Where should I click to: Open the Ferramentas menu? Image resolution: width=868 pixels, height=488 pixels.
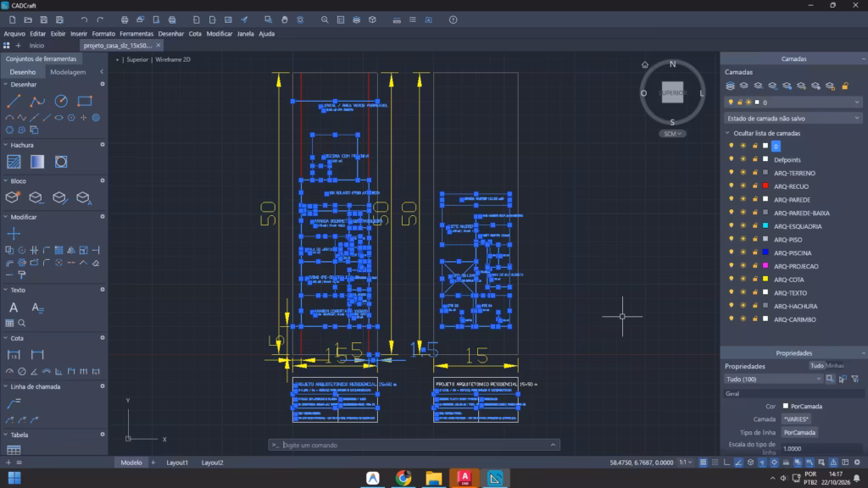(x=136, y=34)
